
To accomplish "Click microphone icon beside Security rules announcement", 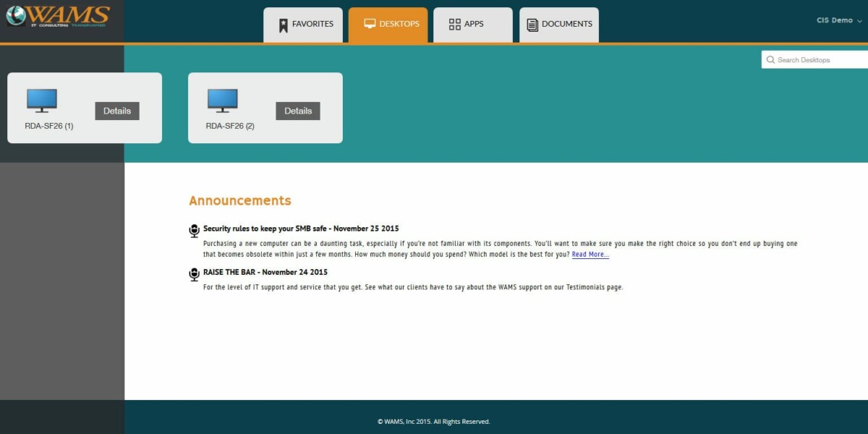I will click(194, 231).
